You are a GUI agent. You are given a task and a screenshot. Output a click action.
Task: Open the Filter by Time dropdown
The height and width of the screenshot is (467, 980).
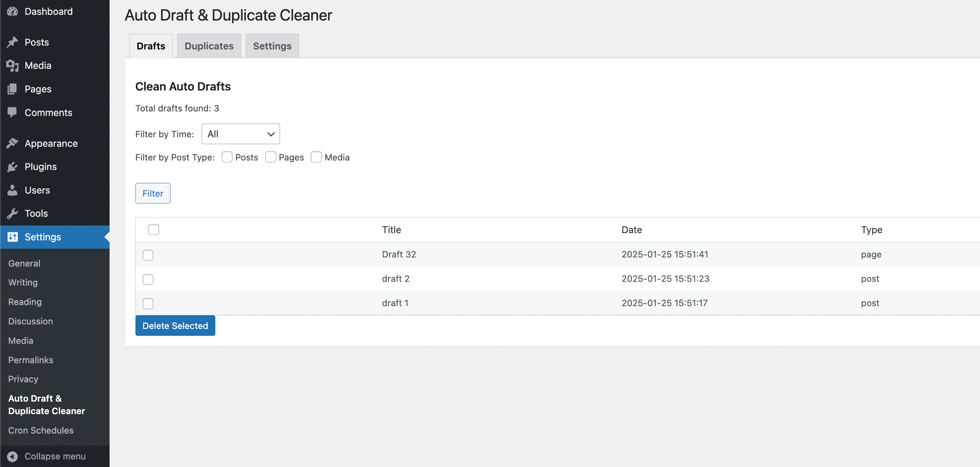[240, 134]
